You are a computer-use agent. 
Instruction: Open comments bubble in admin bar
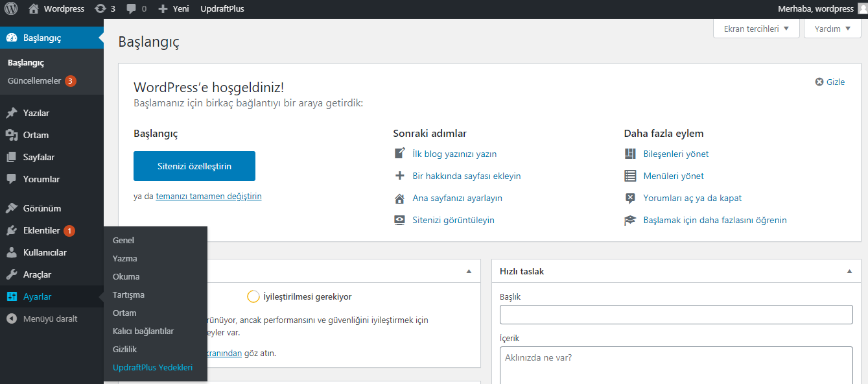132,9
